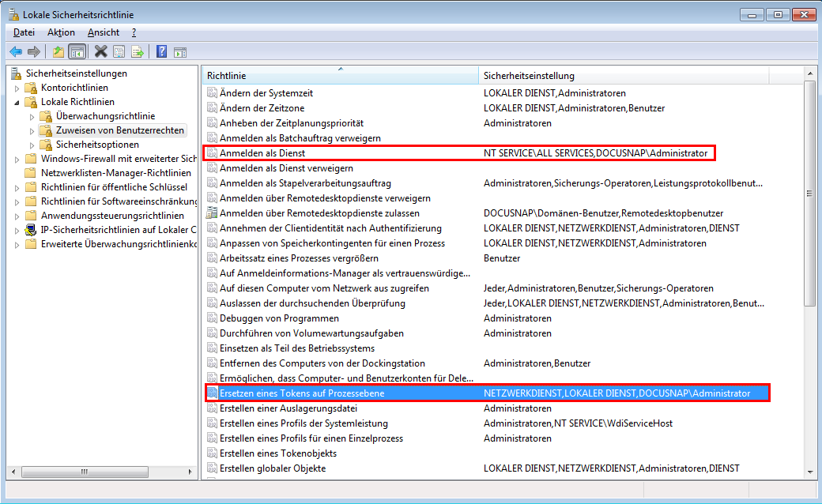Click the window title bar app icon
The width and height of the screenshot is (822, 504).
click(x=14, y=14)
